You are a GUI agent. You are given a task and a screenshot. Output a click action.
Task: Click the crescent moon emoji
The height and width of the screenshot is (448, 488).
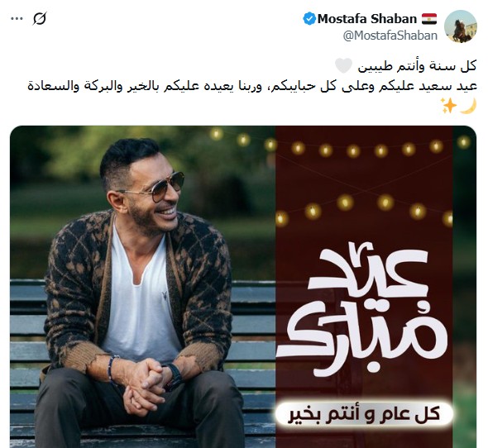coord(468,106)
